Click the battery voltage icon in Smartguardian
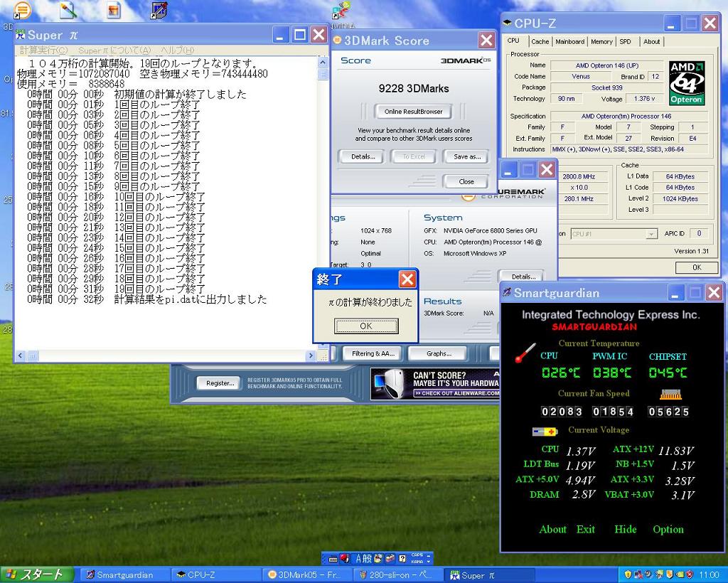Screen dimensions: 728x583 [545, 432]
